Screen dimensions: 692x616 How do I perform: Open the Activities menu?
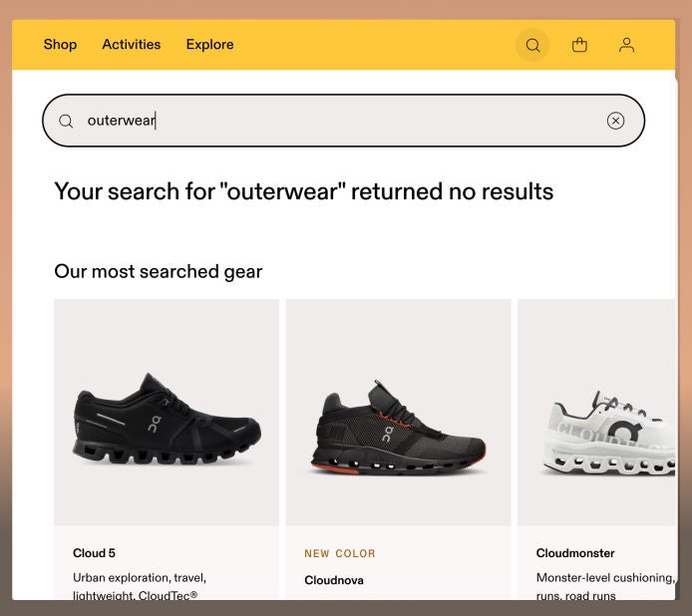click(131, 45)
